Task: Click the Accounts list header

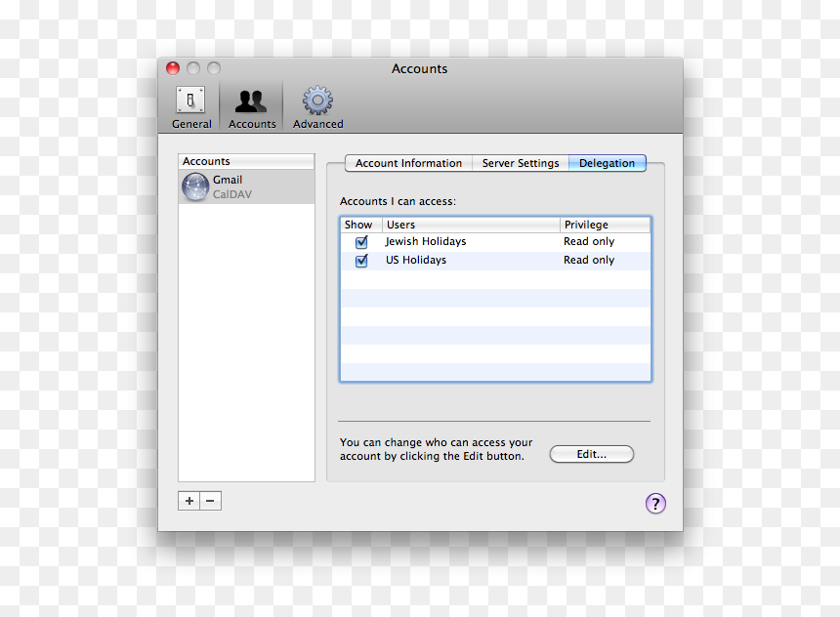Action: click(246, 161)
